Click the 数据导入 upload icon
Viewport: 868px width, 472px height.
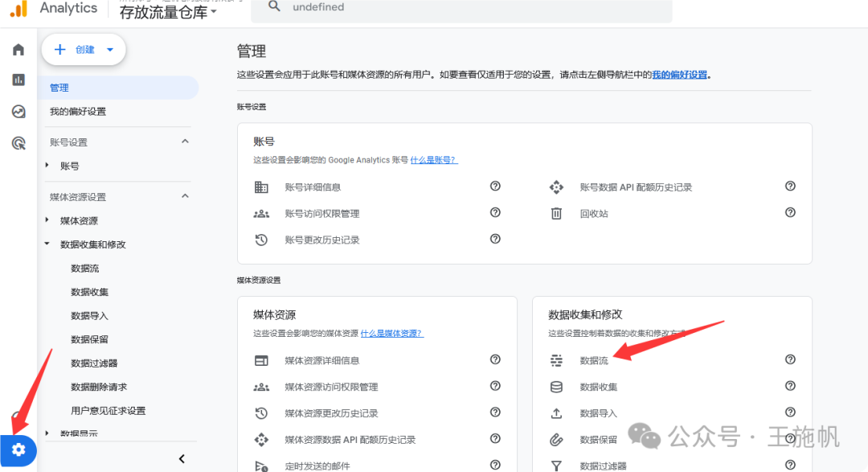(x=556, y=413)
